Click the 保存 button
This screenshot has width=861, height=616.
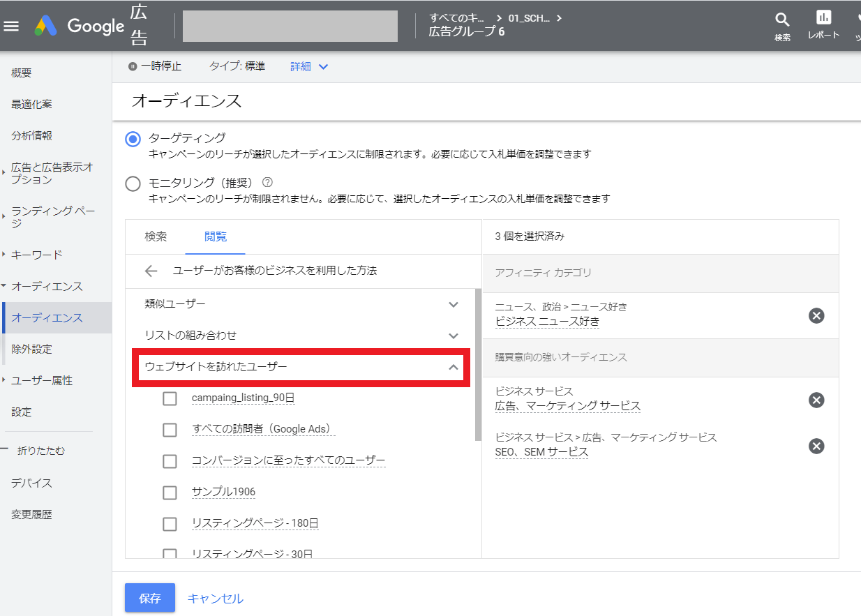(150, 598)
